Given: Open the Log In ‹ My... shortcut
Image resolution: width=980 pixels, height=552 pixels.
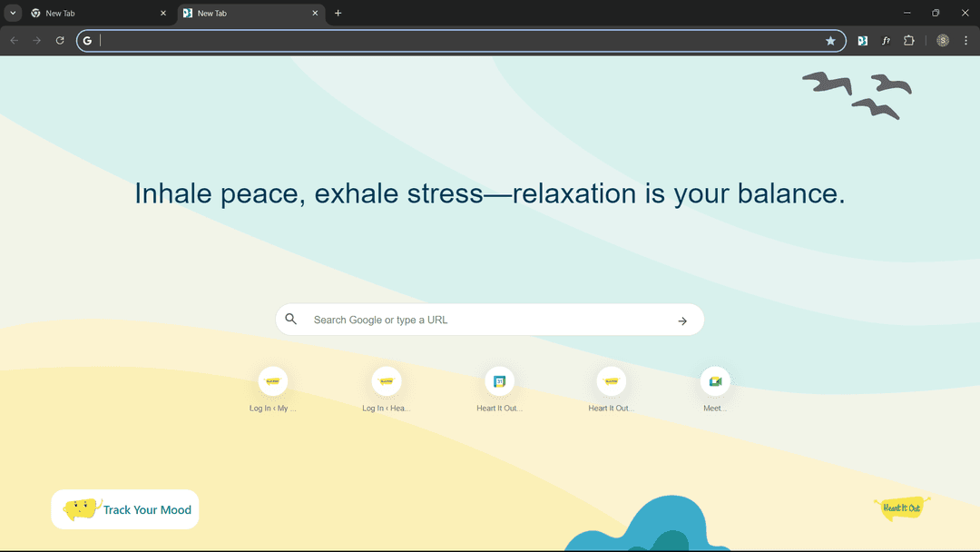Looking at the screenshot, I should [273, 389].
